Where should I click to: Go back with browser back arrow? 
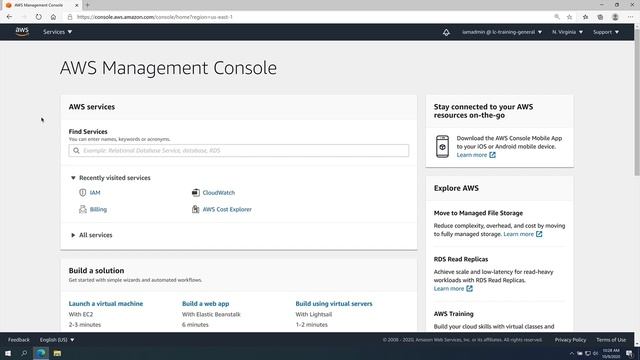(9, 17)
